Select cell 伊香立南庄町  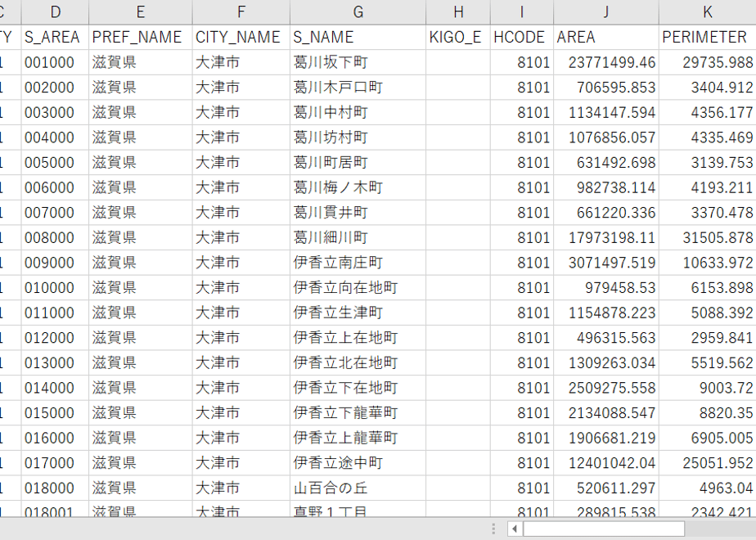(x=358, y=263)
